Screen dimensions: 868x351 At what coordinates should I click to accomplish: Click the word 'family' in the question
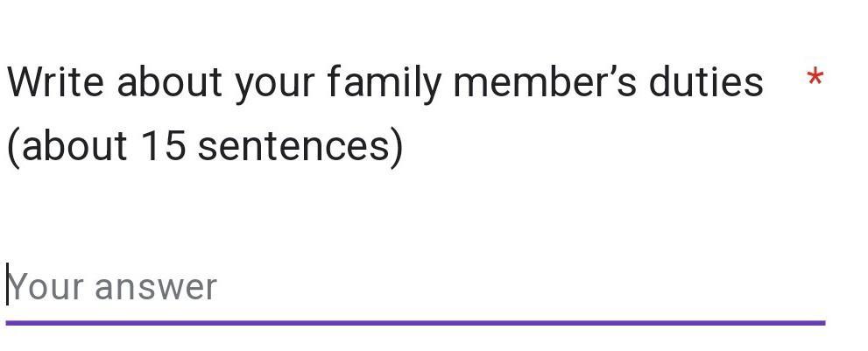tap(385, 82)
